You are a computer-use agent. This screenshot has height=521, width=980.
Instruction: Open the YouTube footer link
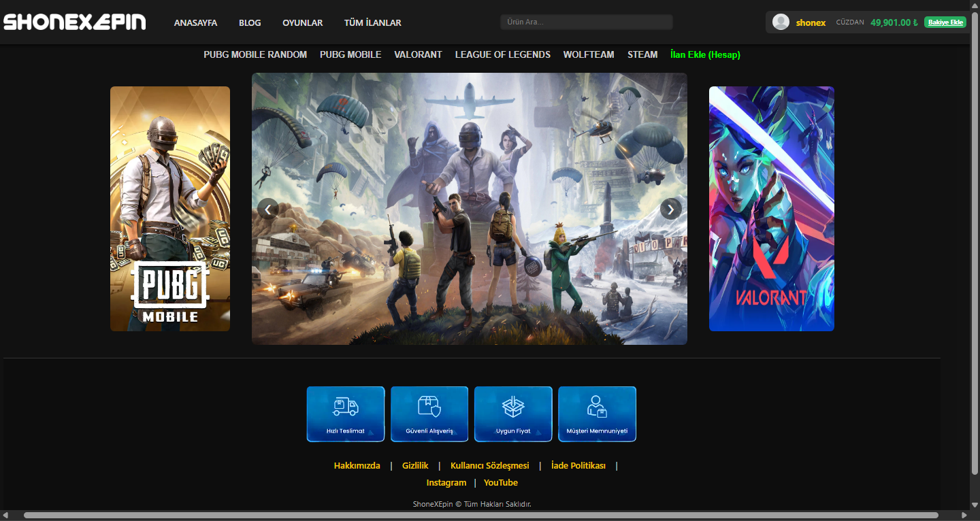click(x=501, y=483)
